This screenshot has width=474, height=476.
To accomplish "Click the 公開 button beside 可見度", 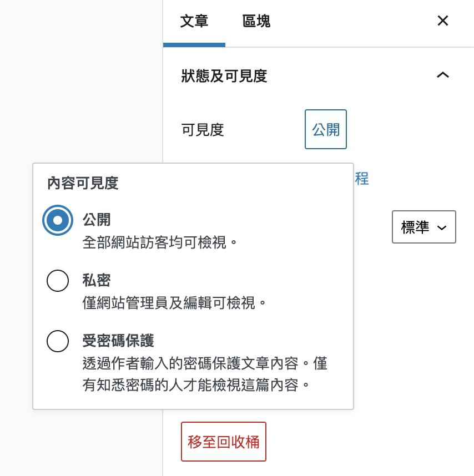I will (x=326, y=129).
